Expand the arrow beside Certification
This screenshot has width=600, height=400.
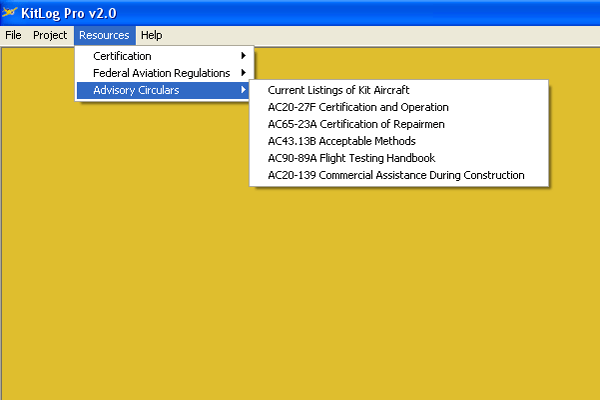coord(243,56)
